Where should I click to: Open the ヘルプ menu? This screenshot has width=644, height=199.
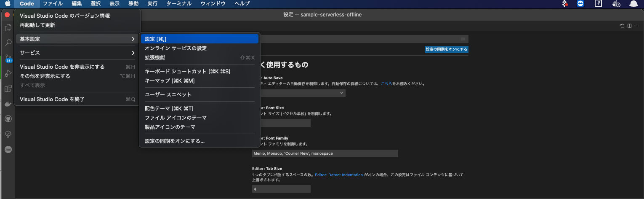pyautogui.click(x=242, y=3)
